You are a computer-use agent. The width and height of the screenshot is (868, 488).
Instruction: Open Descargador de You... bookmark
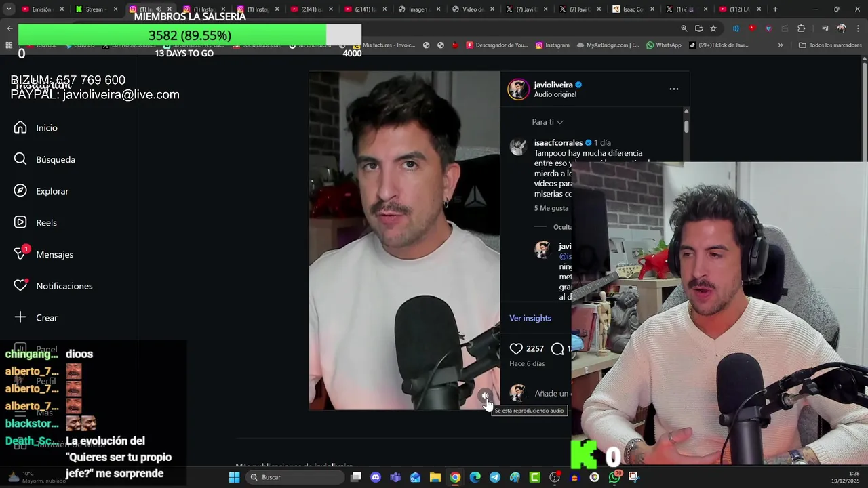(496, 45)
